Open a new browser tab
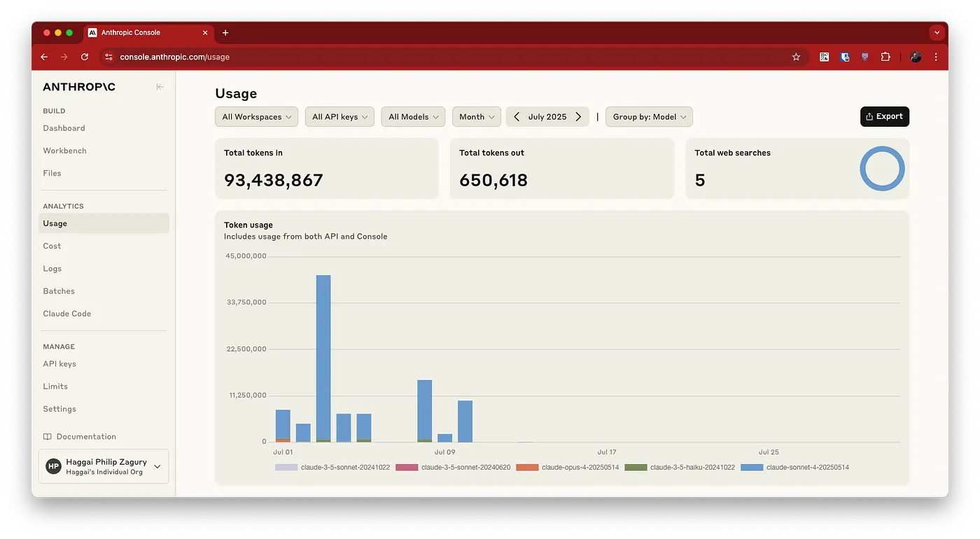The height and width of the screenshot is (539, 980). tap(225, 33)
